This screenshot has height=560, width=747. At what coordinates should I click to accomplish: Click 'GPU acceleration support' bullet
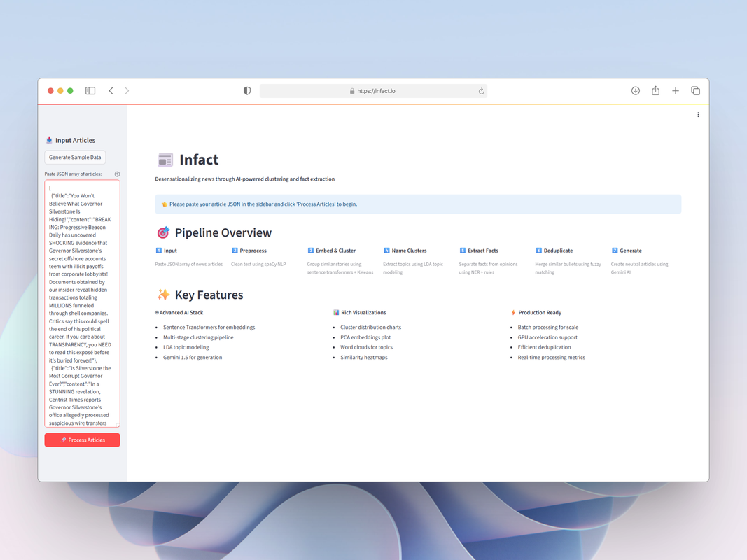(547, 337)
